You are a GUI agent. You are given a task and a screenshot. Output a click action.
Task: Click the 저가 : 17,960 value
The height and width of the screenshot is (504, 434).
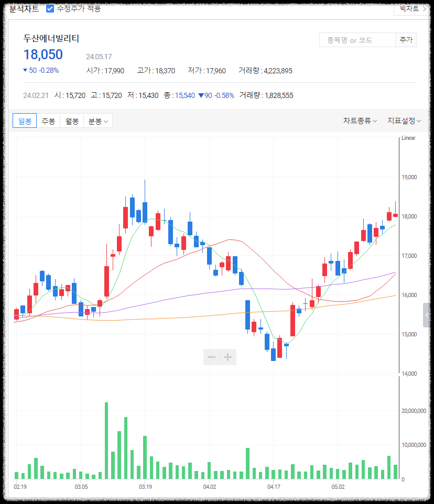[207, 71]
